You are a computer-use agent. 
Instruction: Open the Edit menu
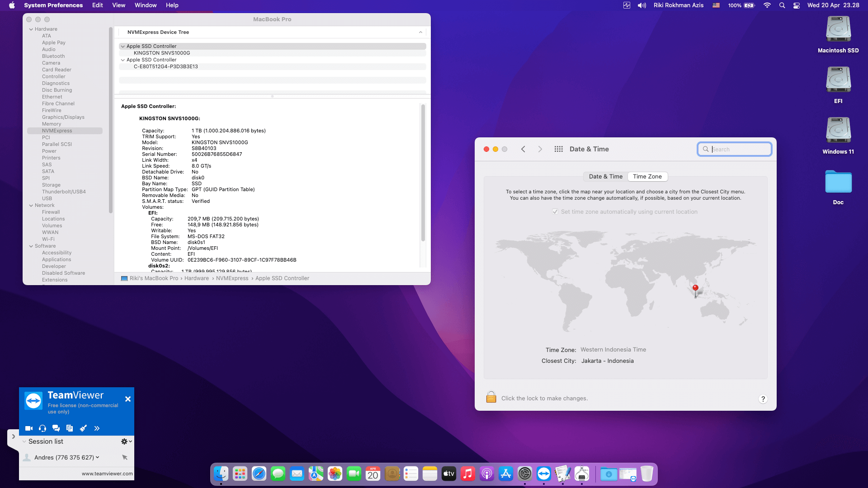click(97, 5)
